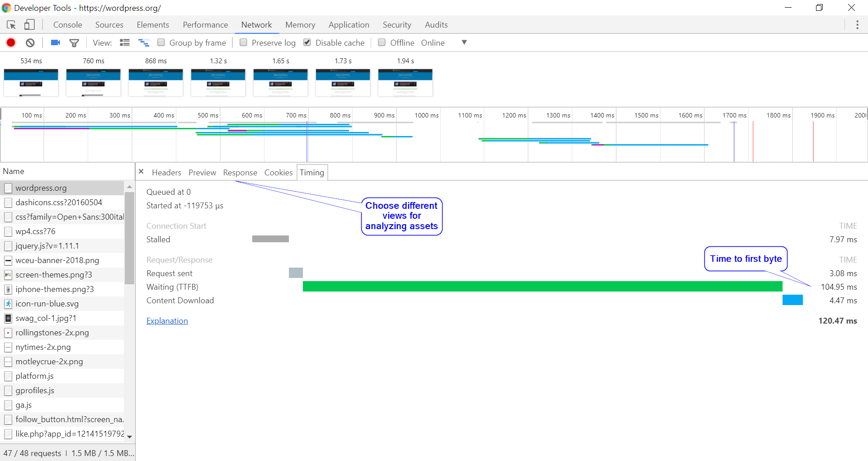Select the wp4.css?76 request
The width and height of the screenshot is (868, 461).
coord(62,231)
